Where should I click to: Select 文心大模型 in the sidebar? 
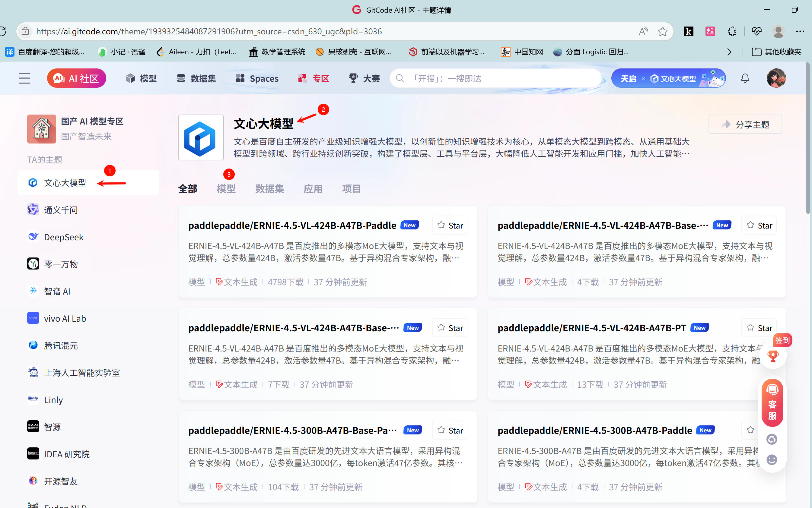[x=88, y=182]
